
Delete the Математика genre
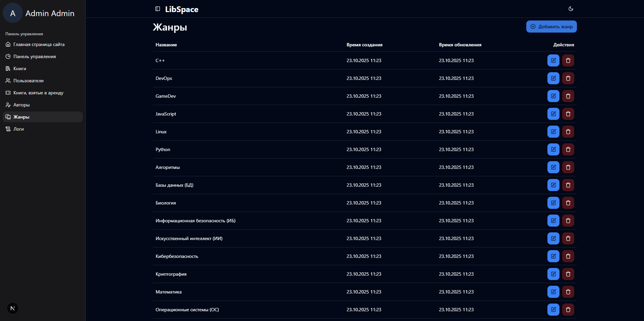pos(568,292)
